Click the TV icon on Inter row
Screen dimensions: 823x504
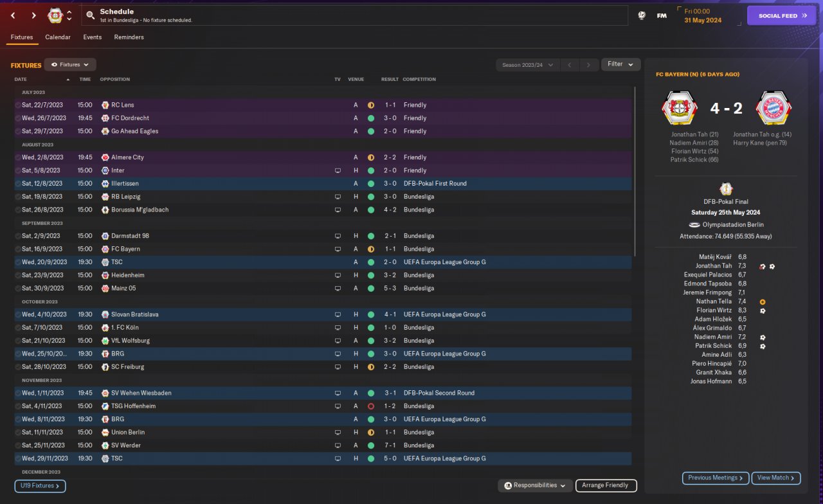[338, 170]
